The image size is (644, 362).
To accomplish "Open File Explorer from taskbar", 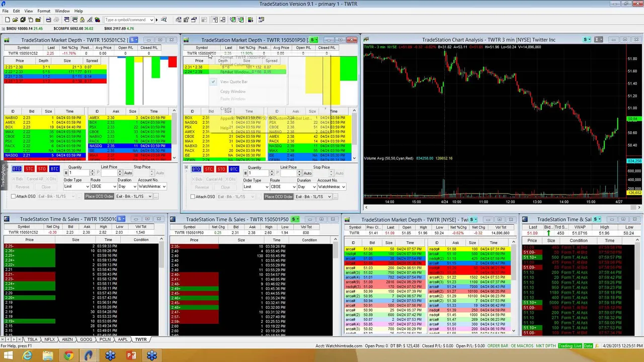I will click(48, 355).
